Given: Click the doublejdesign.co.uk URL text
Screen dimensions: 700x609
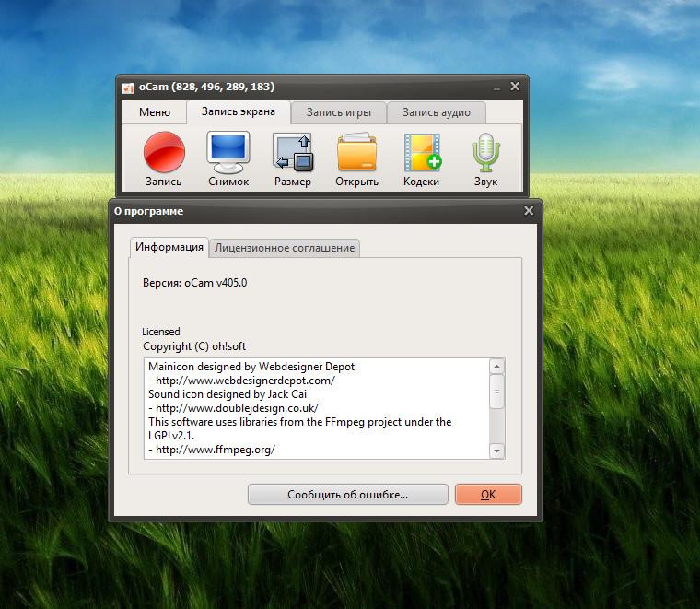Looking at the screenshot, I should (237, 408).
